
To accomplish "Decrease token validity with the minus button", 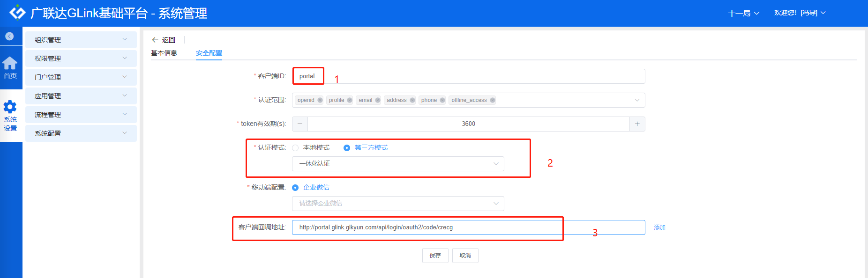I will [x=300, y=124].
